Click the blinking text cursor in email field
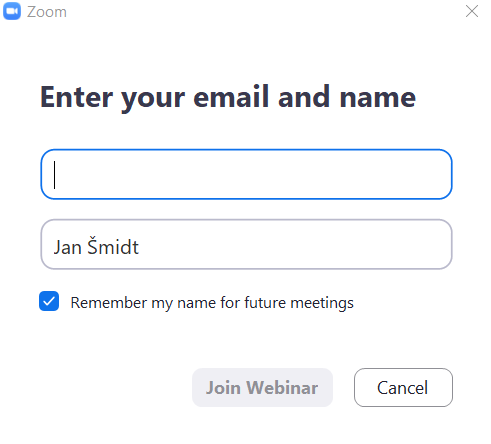The image size is (491, 444). point(55,175)
